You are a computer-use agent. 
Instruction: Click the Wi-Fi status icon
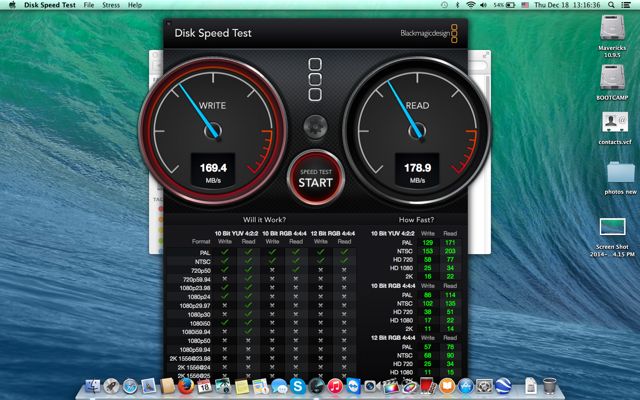[471, 5]
